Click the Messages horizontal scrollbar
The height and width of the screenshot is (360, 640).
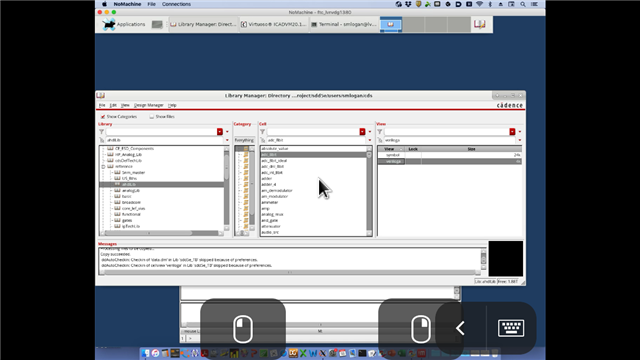(290, 272)
